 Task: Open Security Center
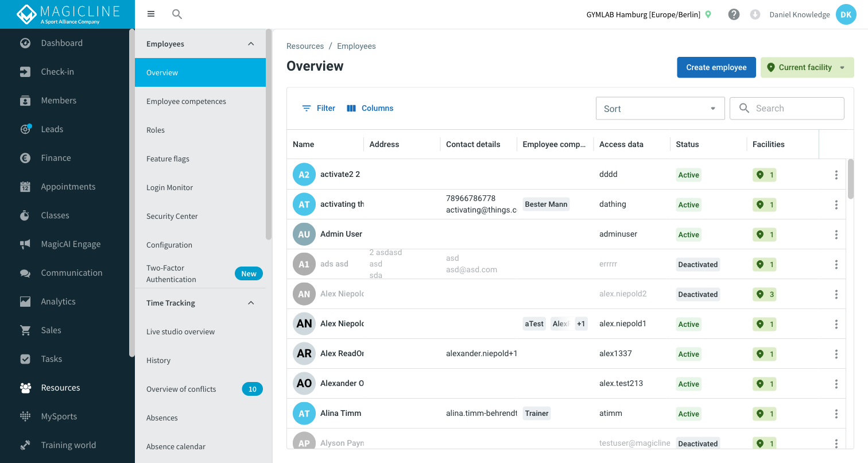pyautogui.click(x=200, y=216)
